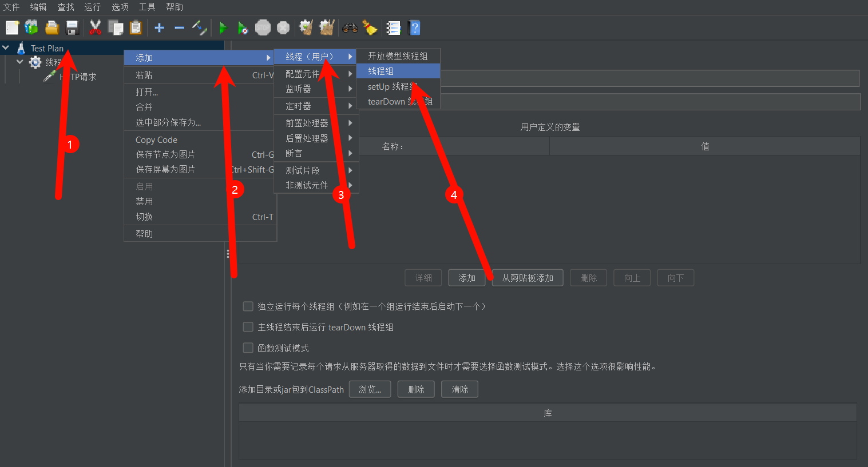
Task: Enable 函数测试模式 checkbox
Action: pos(248,347)
